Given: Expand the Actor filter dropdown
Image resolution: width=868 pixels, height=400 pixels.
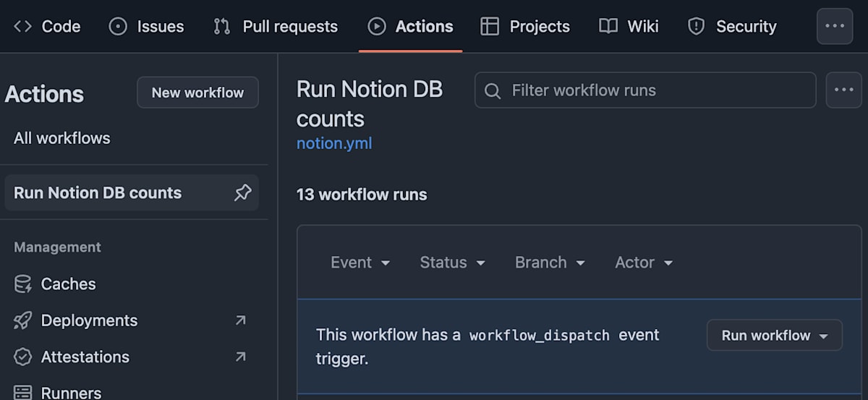Looking at the screenshot, I should [x=644, y=263].
